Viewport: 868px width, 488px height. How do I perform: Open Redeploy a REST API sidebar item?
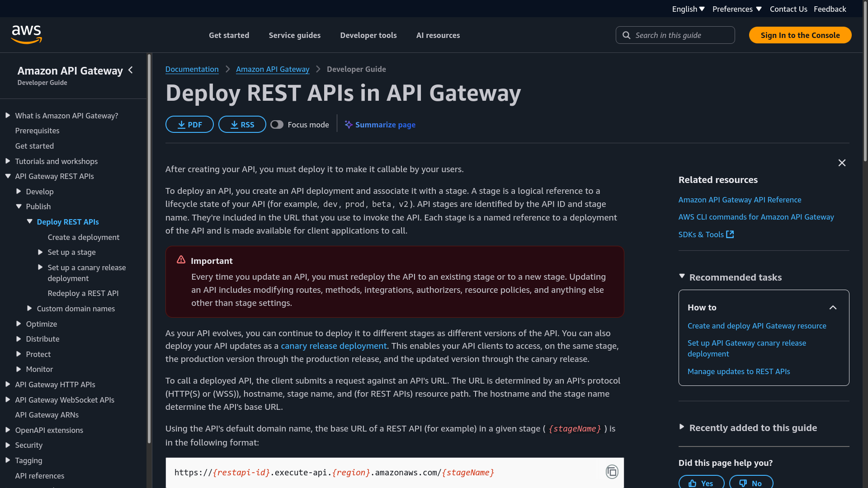click(83, 293)
